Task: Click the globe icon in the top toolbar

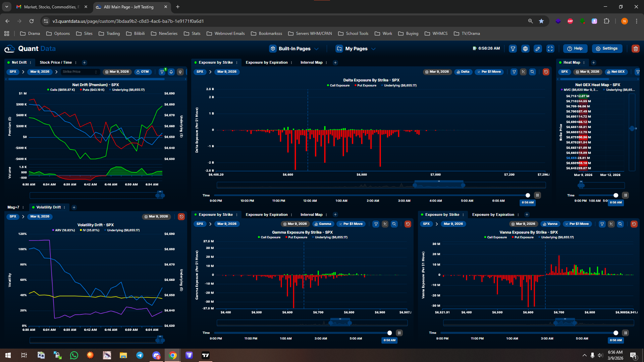Action: point(525,49)
